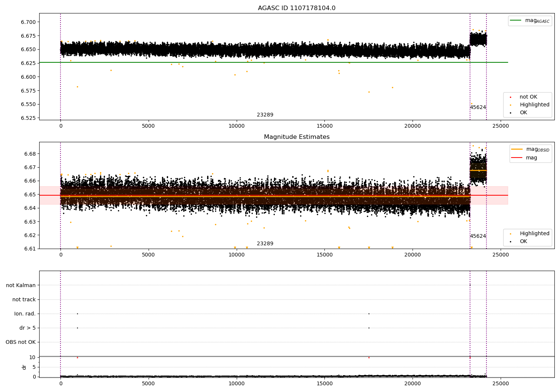Click the 5000 x-tick under the bottom plot

(x=149, y=383)
